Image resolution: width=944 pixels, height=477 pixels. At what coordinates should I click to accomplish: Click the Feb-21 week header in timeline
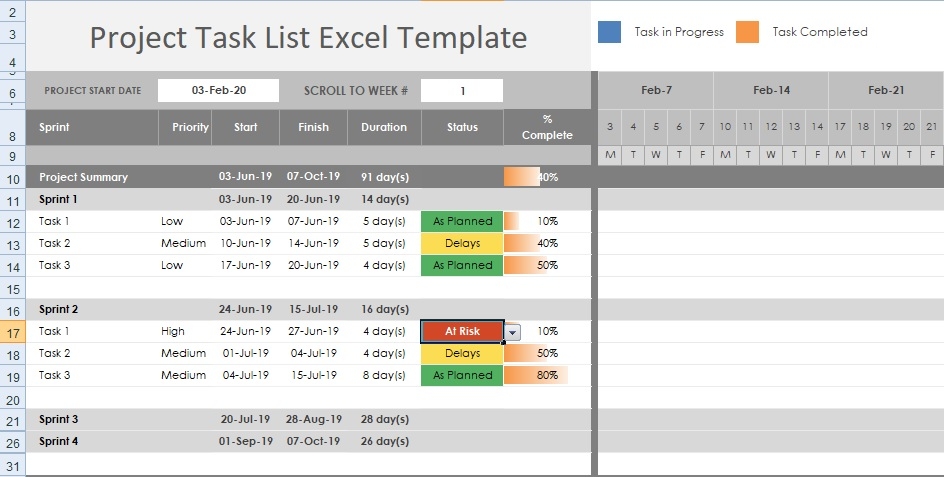pyautogui.click(x=886, y=91)
